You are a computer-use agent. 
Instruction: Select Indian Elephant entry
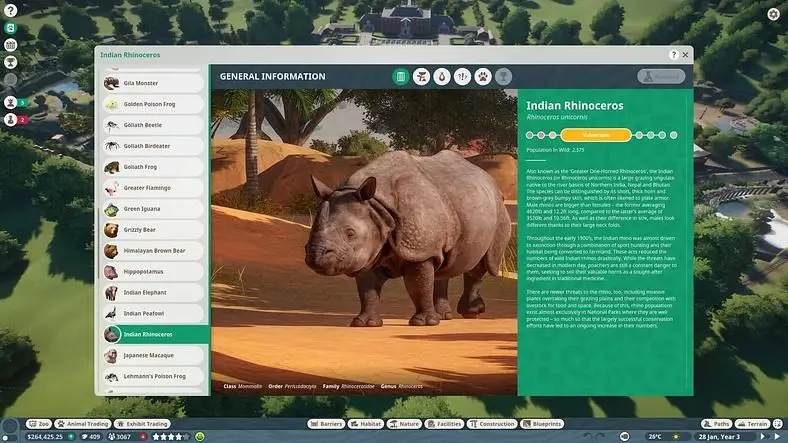pyautogui.click(x=153, y=292)
